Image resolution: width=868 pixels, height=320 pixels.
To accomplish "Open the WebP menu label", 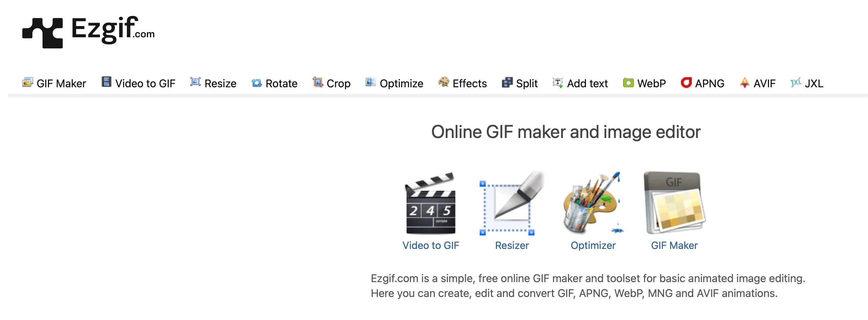I will (x=652, y=84).
